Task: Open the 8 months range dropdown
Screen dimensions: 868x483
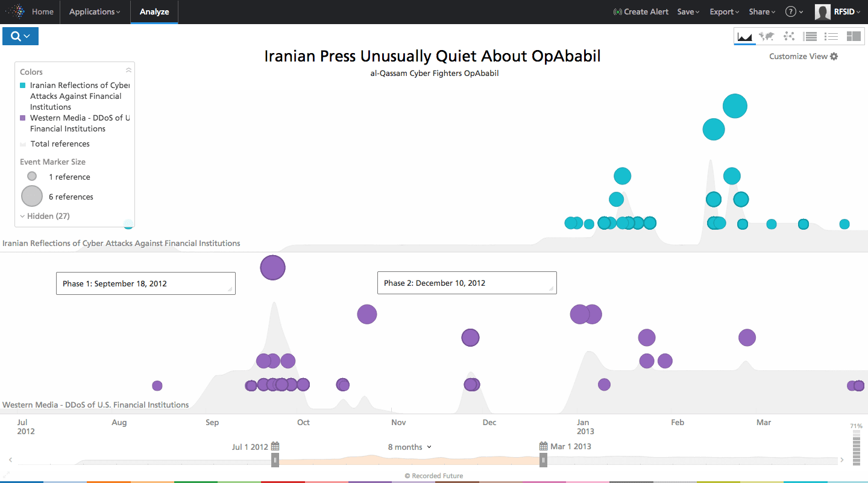Action: tap(410, 447)
